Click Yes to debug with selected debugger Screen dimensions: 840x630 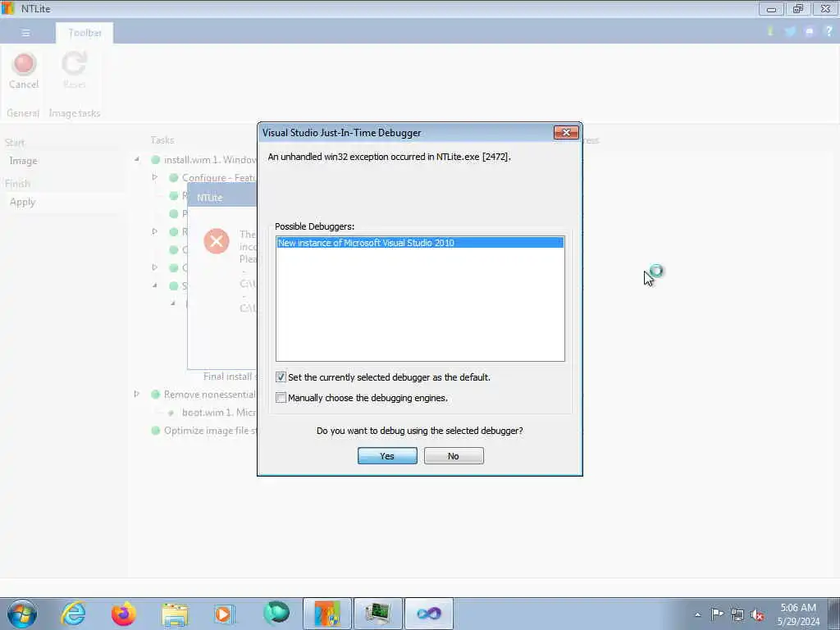(x=387, y=456)
